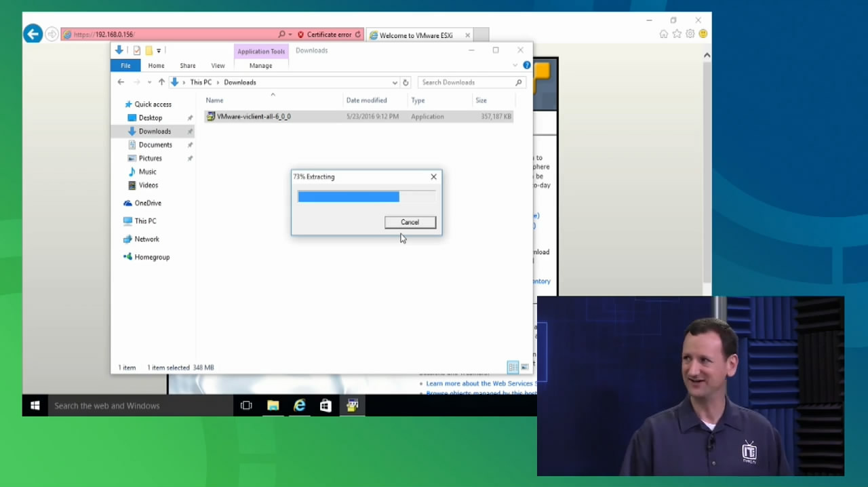Close the 73% Extracting dialog
868x487 pixels.
434,177
